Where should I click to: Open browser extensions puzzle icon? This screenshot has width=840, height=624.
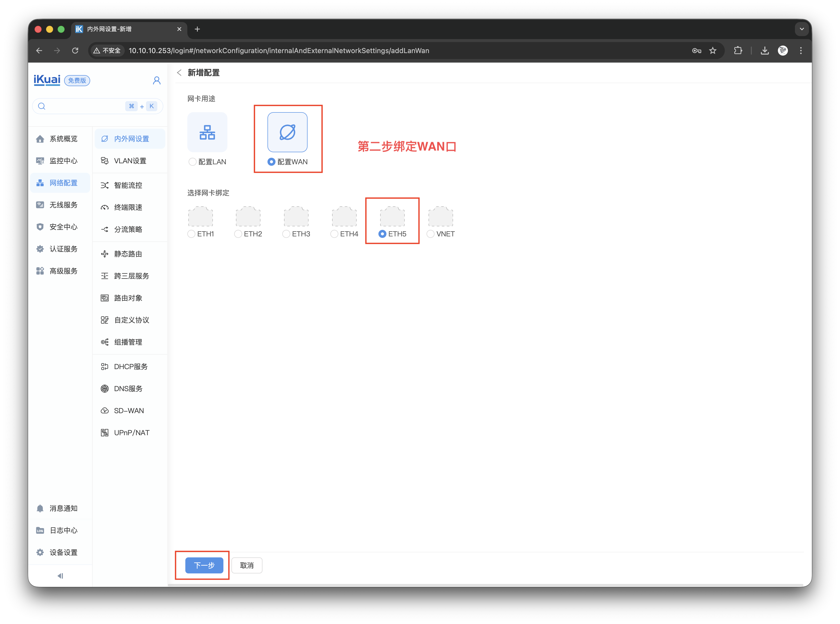(x=738, y=51)
